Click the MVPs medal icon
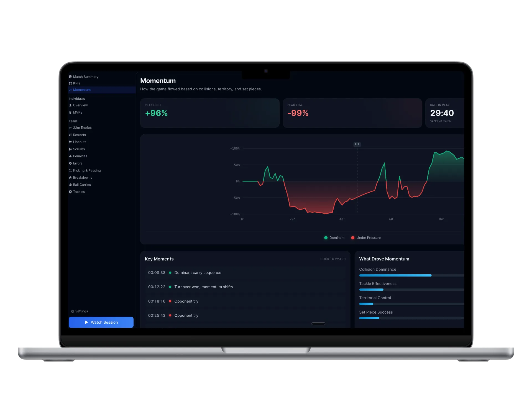The height and width of the screenshot is (399, 532). (70, 112)
